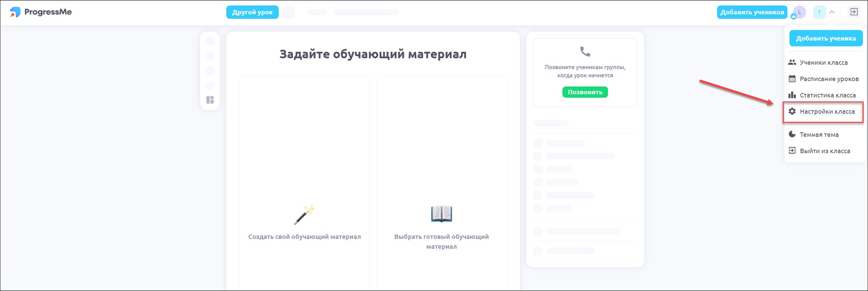Open Ученики класса menu item
868x291 pixels.
pos(823,62)
